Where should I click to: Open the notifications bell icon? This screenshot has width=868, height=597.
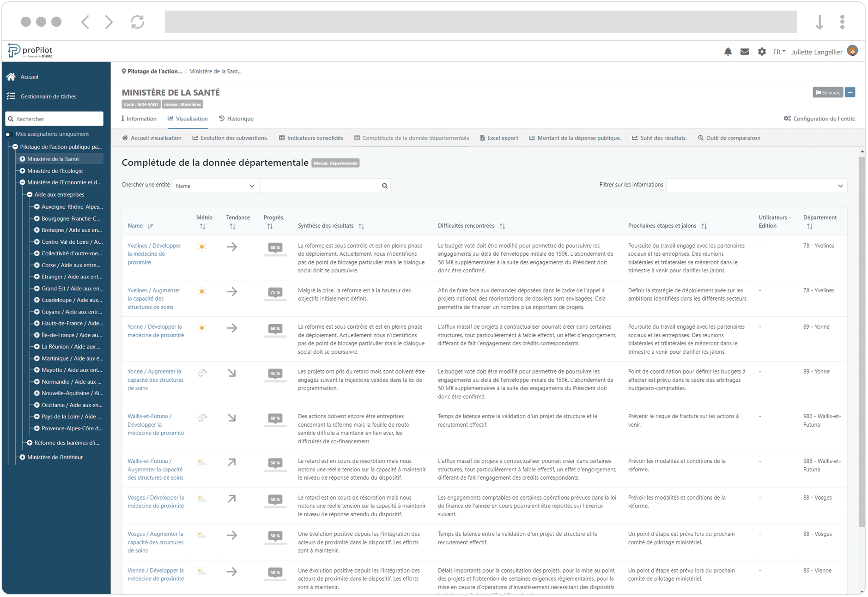click(x=728, y=52)
